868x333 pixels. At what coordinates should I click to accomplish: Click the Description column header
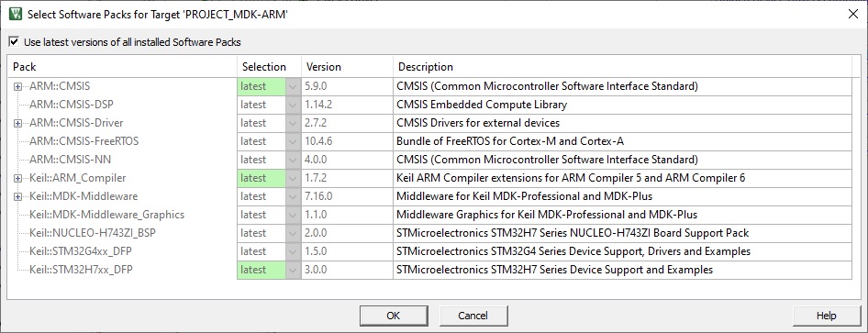(x=622, y=66)
